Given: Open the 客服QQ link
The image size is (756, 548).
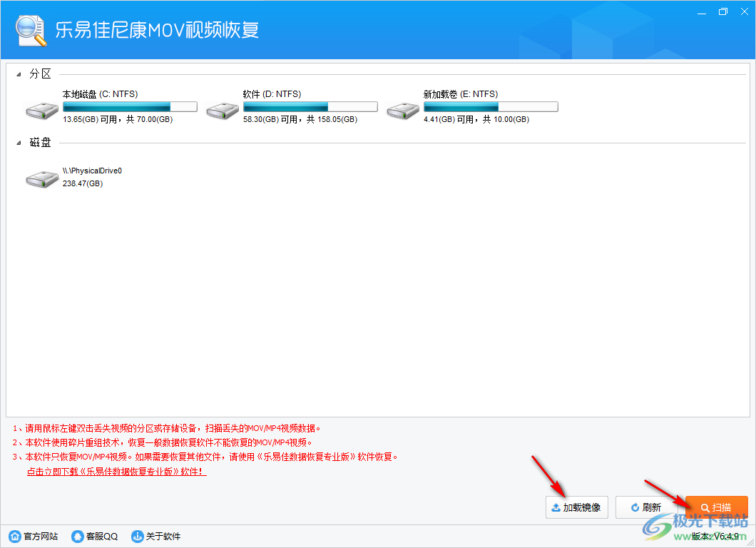Looking at the screenshot, I should 102,536.
